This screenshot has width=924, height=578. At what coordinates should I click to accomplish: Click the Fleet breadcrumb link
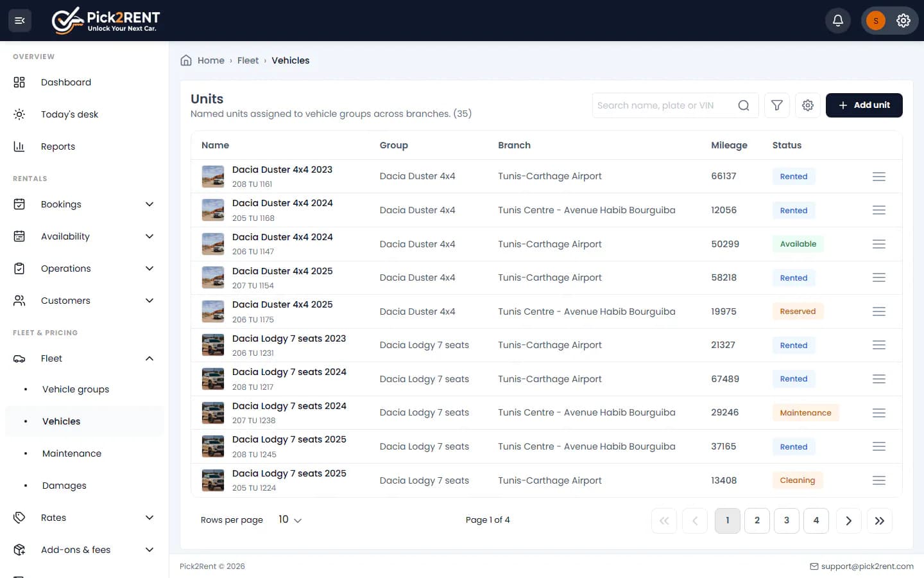pyautogui.click(x=248, y=60)
